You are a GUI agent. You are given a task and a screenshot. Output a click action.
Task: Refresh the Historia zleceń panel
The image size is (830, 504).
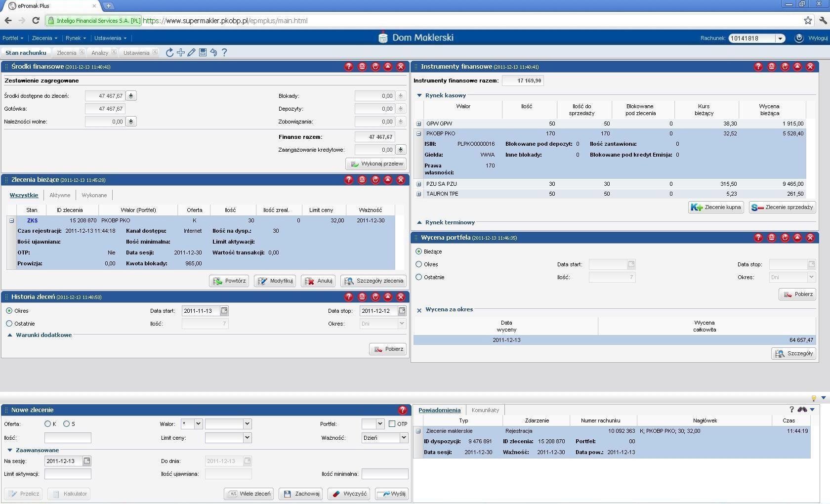point(375,297)
